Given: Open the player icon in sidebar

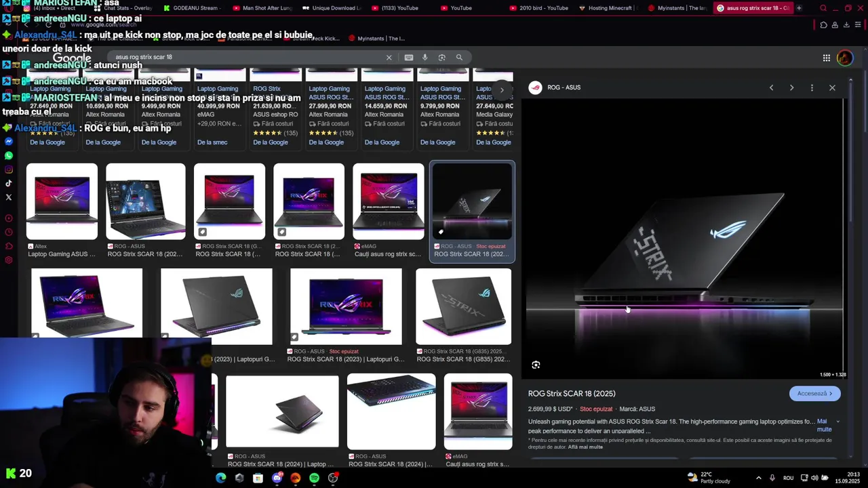Looking at the screenshot, I should click(9, 218).
